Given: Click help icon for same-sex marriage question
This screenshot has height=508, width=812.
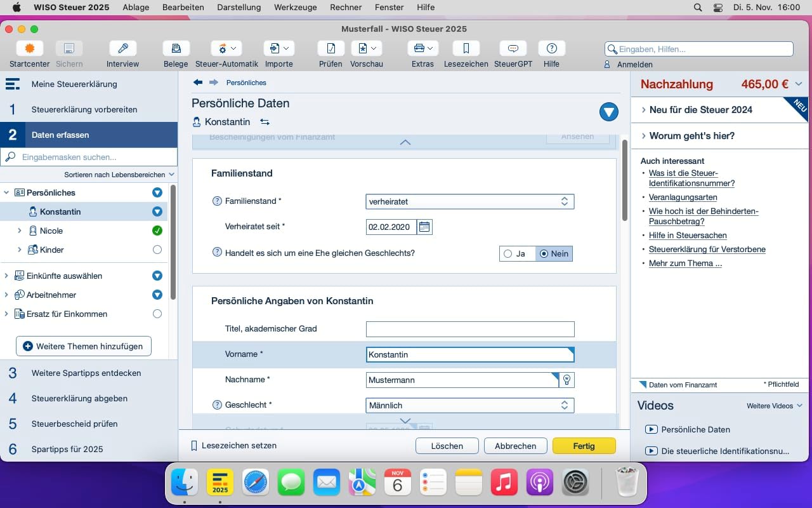Looking at the screenshot, I should (x=217, y=253).
